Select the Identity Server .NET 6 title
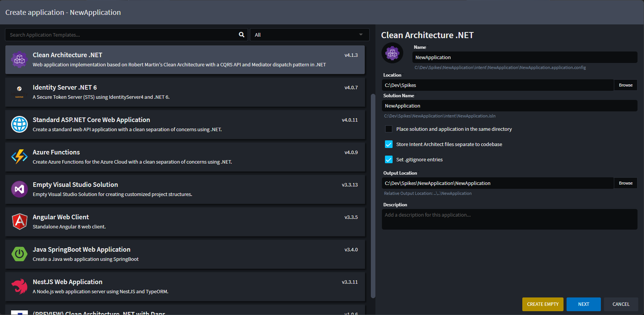Screen dimensions: 644x315 click(x=65, y=87)
